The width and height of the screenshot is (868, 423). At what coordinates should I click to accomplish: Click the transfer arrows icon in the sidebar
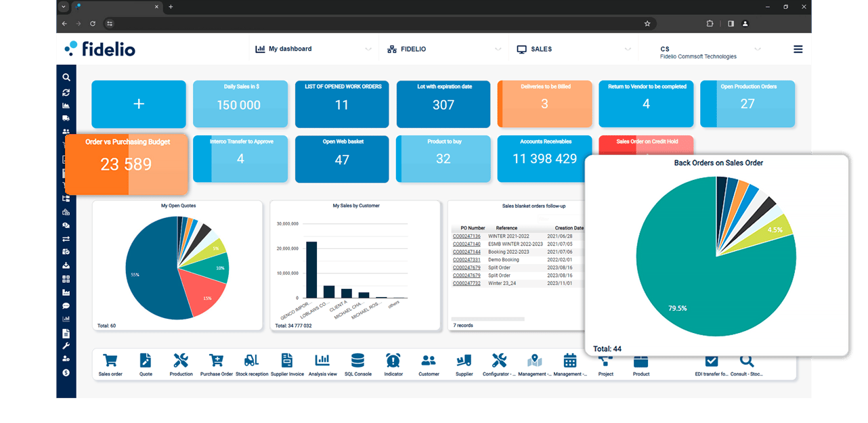click(x=66, y=239)
